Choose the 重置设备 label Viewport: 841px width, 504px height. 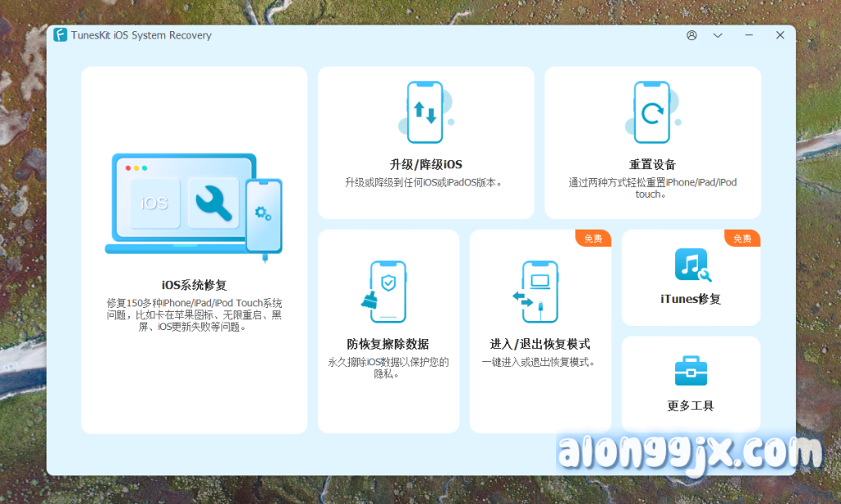pos(652,164)
